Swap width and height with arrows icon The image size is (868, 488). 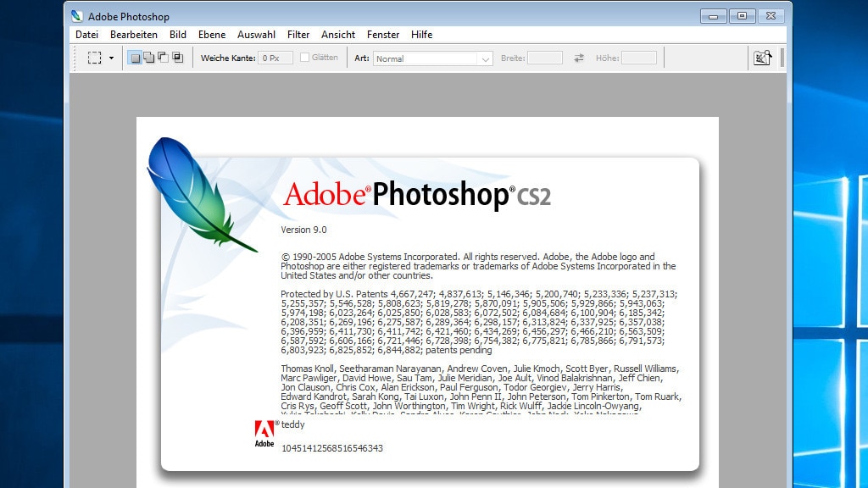click(579, 58)
